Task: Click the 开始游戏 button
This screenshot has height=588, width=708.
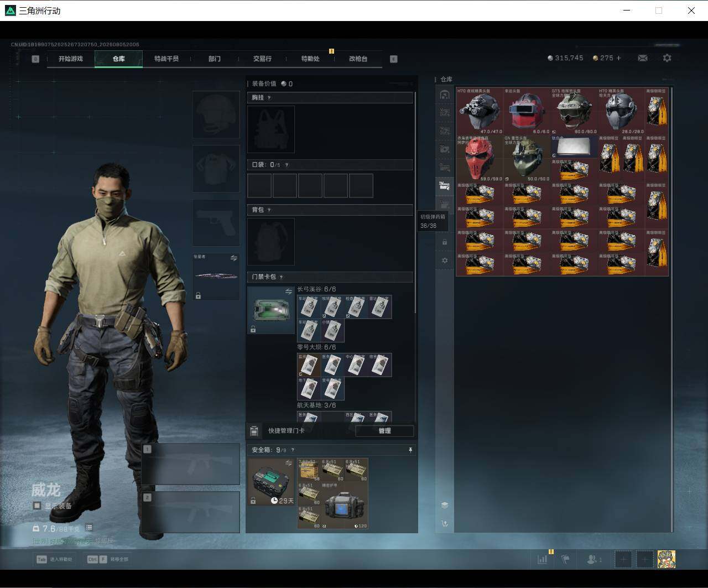Action: (x=71, y=59)
